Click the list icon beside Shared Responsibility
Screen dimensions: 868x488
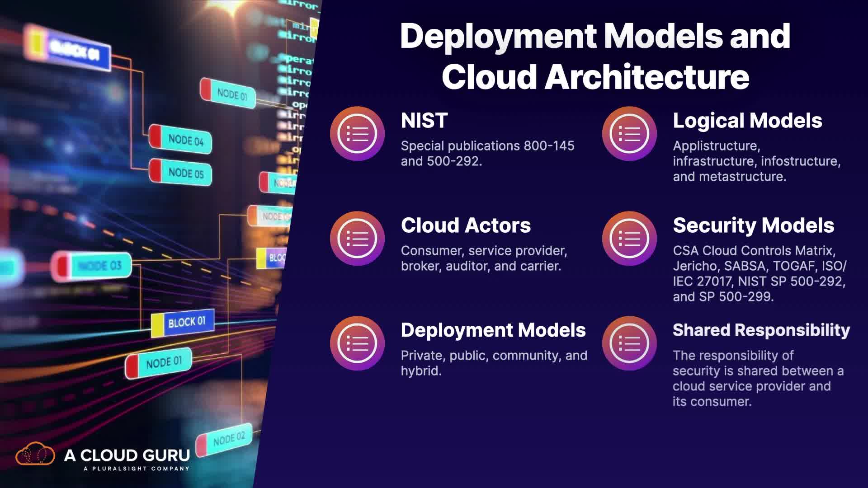pyautogui.click(x=629, y=343)
